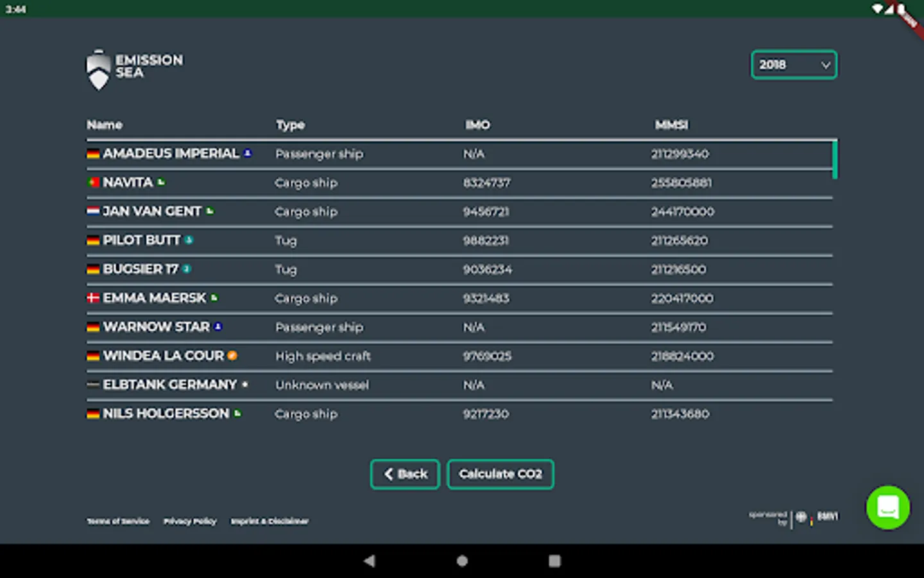Click "Passenger ship" in the AMADEUS IMPERIAL row
Screen dimensions: 924x578
pos(320,154)
